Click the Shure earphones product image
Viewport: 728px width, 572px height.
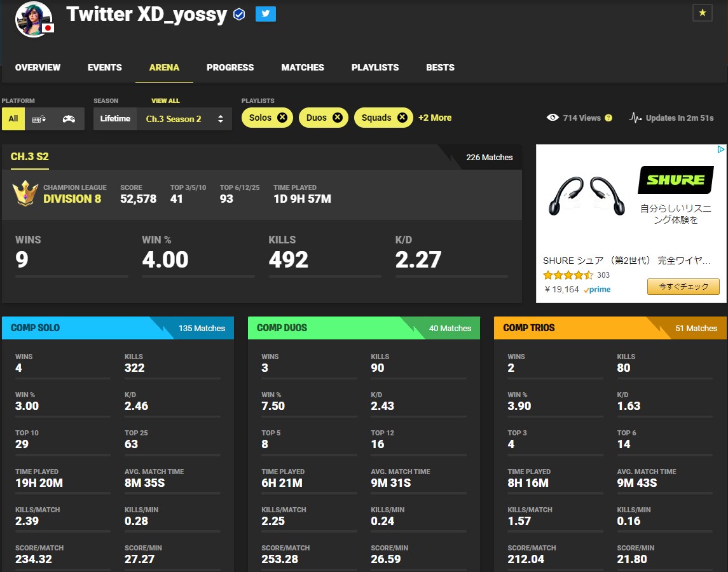pyautogui.click(x=586, y=196)
